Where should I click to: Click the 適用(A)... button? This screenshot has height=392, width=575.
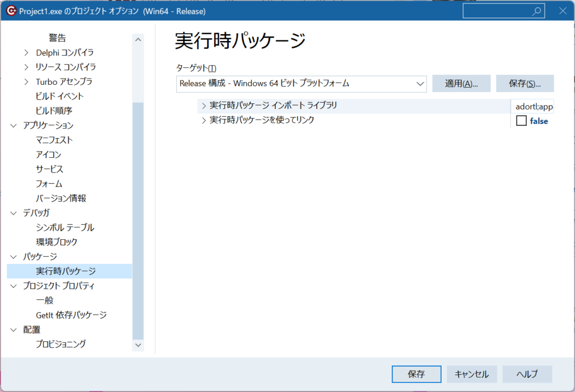click(461, 84)
